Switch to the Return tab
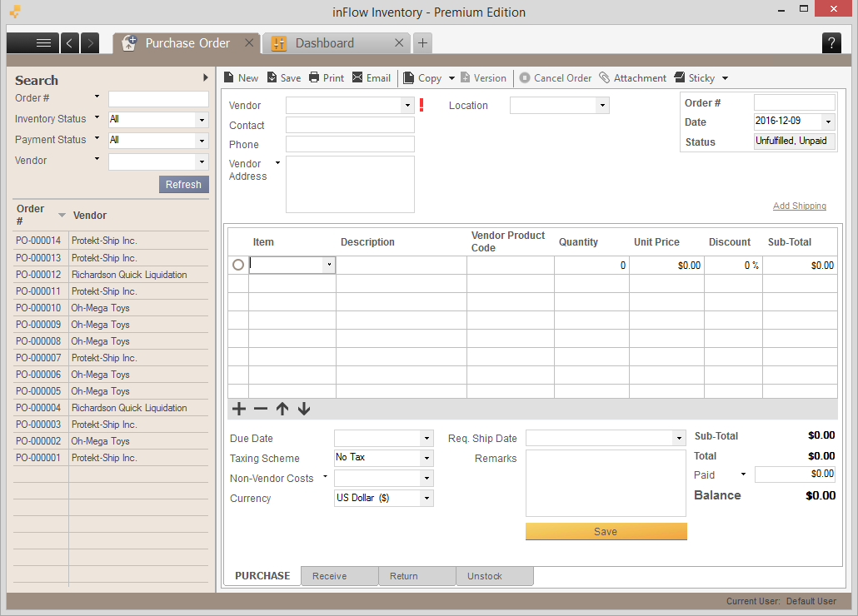The height and width of the screenshot is (616, 858). pyautogui.click(x=417, y=576)
